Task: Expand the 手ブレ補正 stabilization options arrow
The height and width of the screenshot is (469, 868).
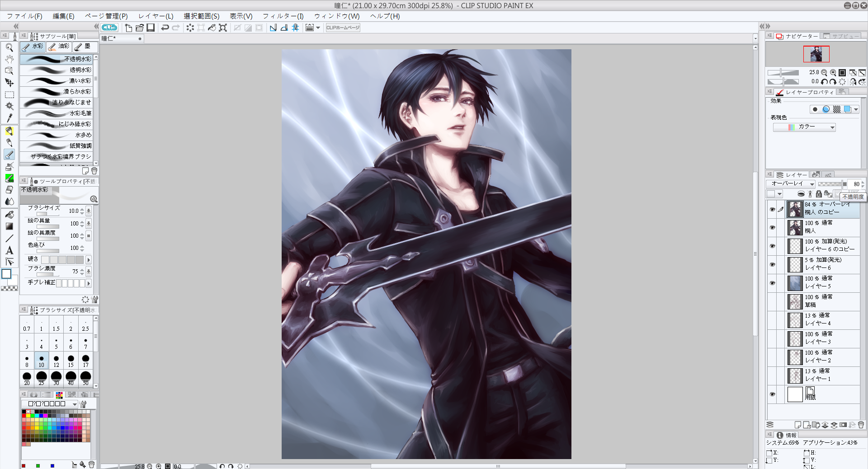Action: (x=89, y=283)
